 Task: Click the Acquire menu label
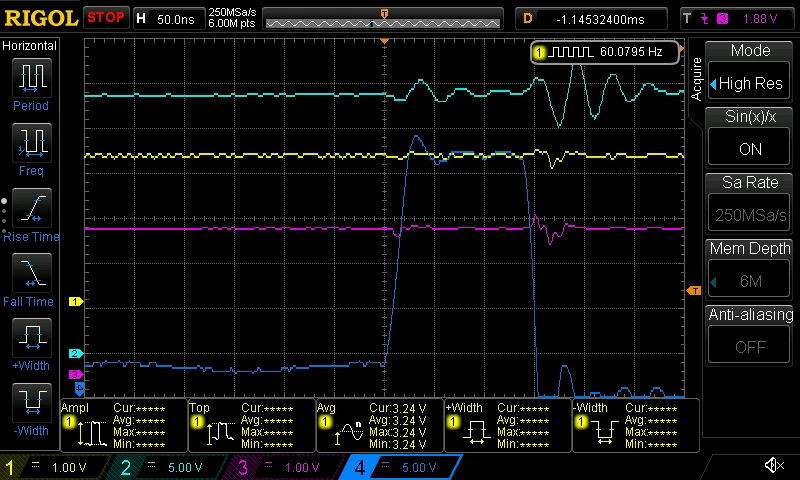click(x=696, y=79)
